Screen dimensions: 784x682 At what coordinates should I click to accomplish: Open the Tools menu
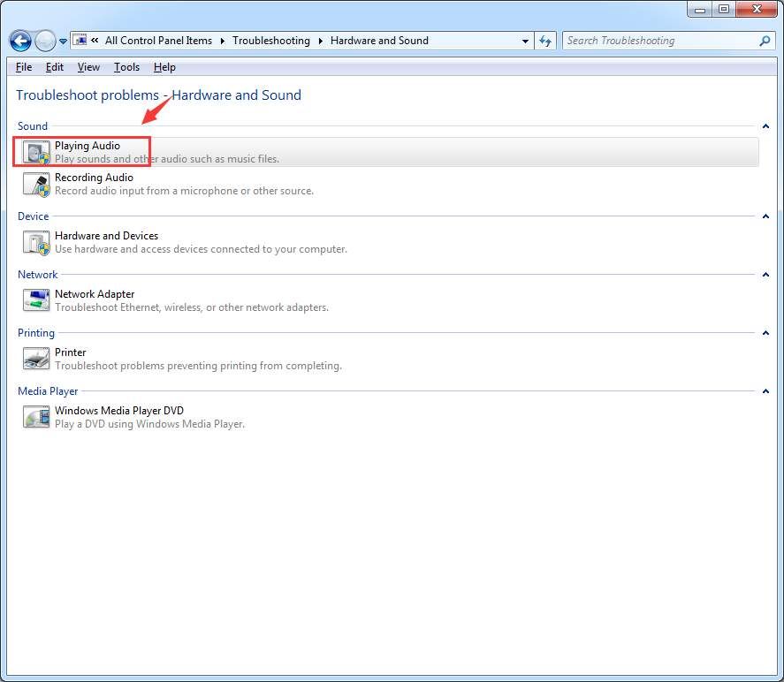click(x=126, y=67)
